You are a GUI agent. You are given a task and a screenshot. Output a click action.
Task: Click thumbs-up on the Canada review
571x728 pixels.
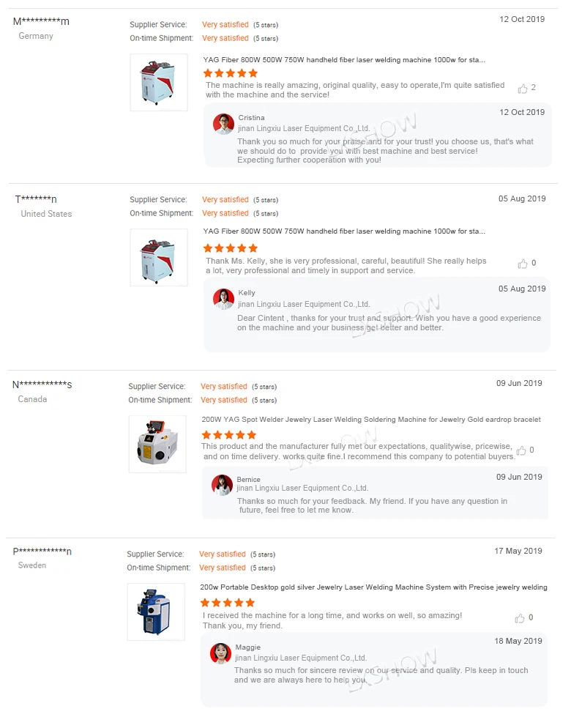(521, 451)
